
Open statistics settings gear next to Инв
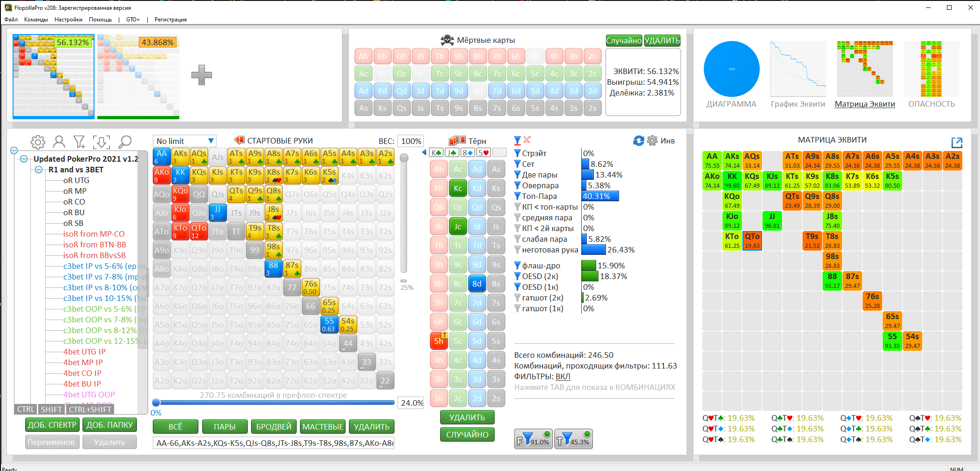[x=652, y=140]
